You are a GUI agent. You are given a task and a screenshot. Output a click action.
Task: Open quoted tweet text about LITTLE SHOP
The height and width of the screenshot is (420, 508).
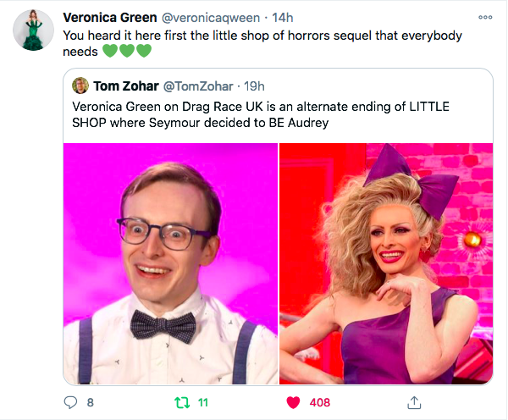coord(261,114)
